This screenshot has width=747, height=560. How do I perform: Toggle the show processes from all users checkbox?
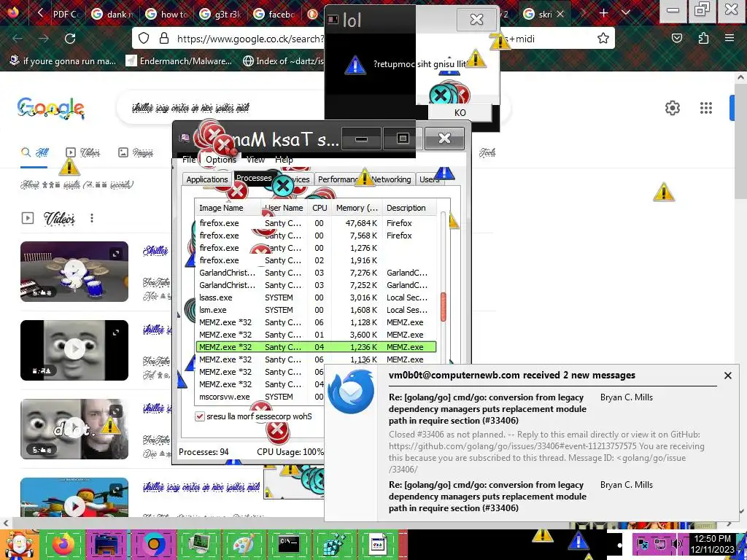(200, 416)
